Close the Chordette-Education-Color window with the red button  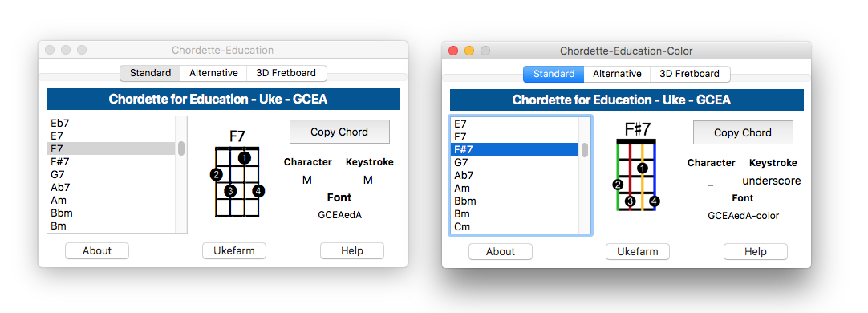point(453,51)
